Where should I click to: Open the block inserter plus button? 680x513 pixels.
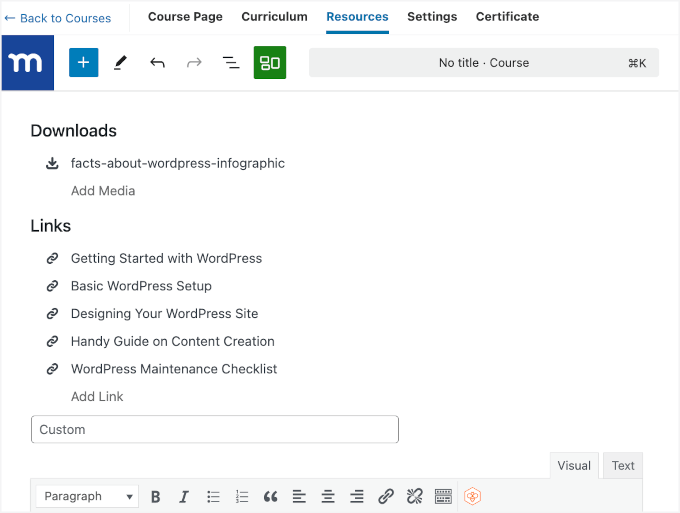pyautogui.click(x=84, y=62)
